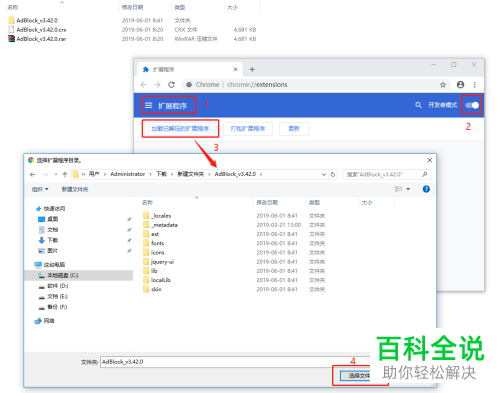The width and height of the screenshot is (500, 393).
Task: Click the pack extension button
Action: 248,129
